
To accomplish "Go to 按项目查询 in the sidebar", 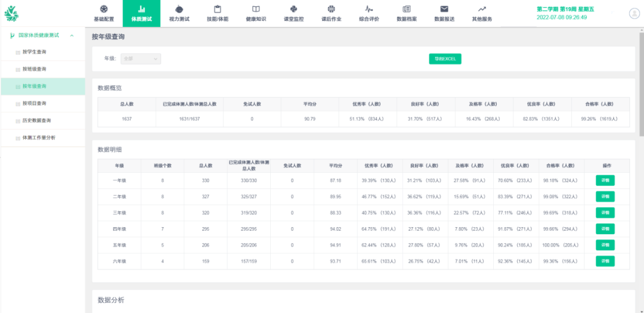I will (43, 104).
